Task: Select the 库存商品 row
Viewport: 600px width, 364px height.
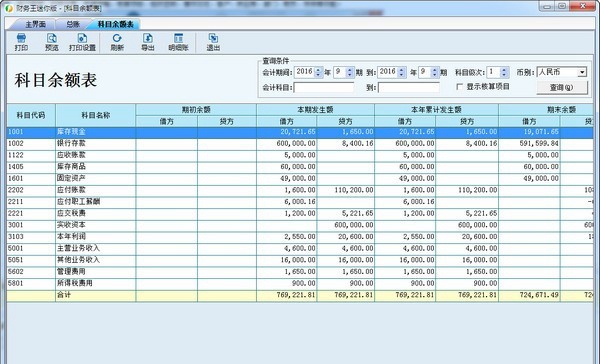Action: coord(300,167)
